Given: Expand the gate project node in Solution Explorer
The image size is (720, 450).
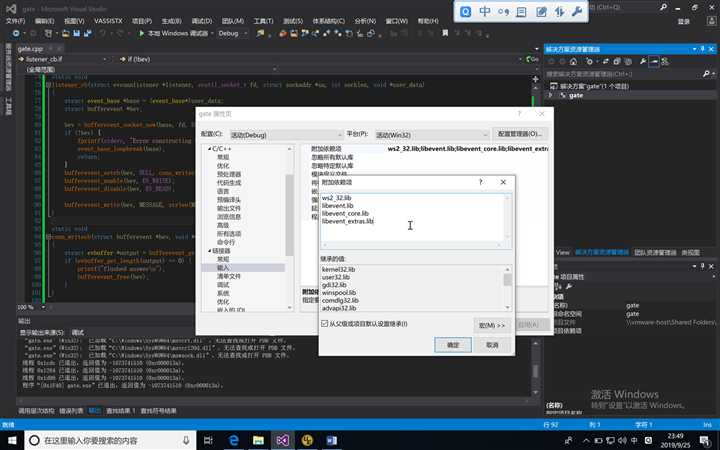Looking at the screenshot, I should click(x=551, y=95).
